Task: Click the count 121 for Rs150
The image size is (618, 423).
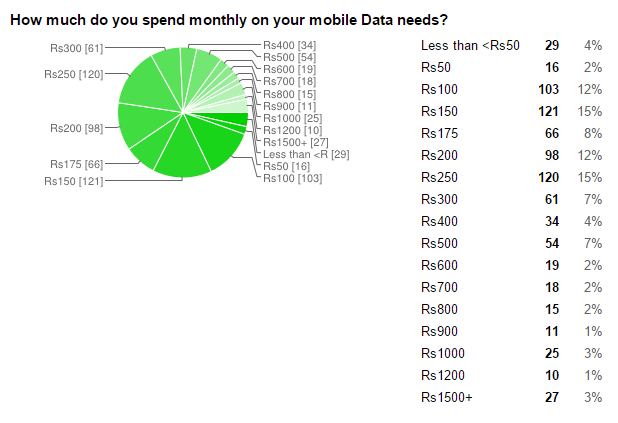Action: 548,112
